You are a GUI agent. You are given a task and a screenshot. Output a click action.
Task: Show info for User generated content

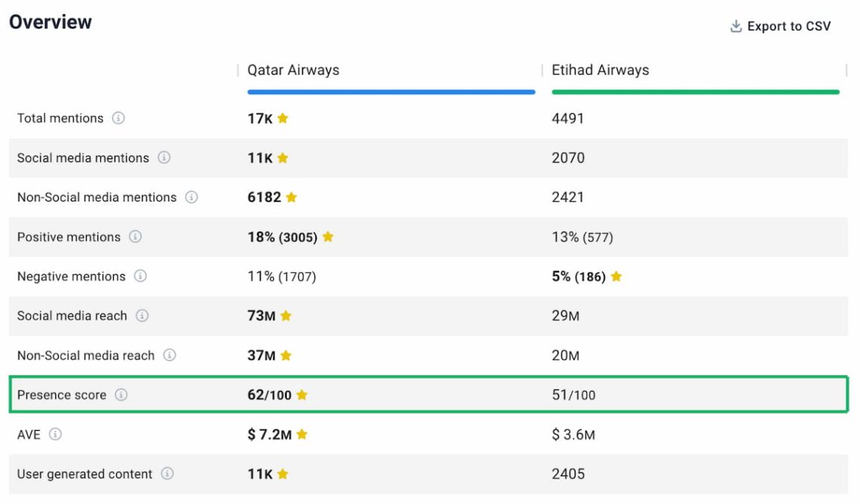tap(167, 474)
